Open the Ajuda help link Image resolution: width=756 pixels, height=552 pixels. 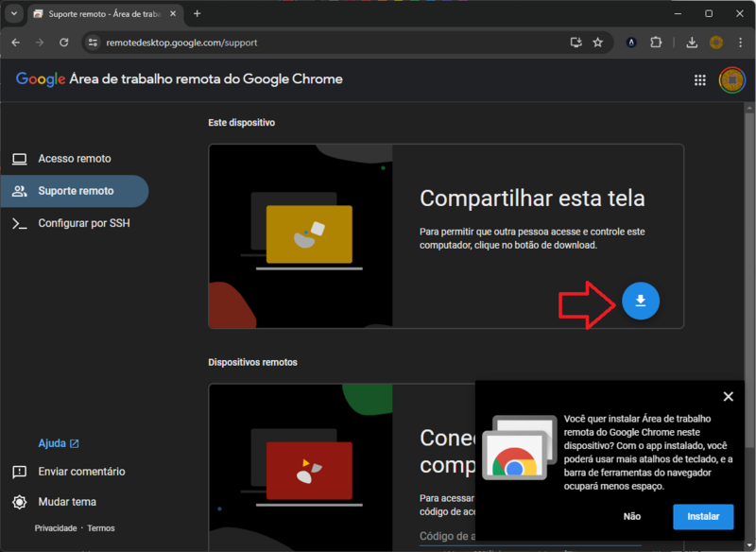pos(59,443)
